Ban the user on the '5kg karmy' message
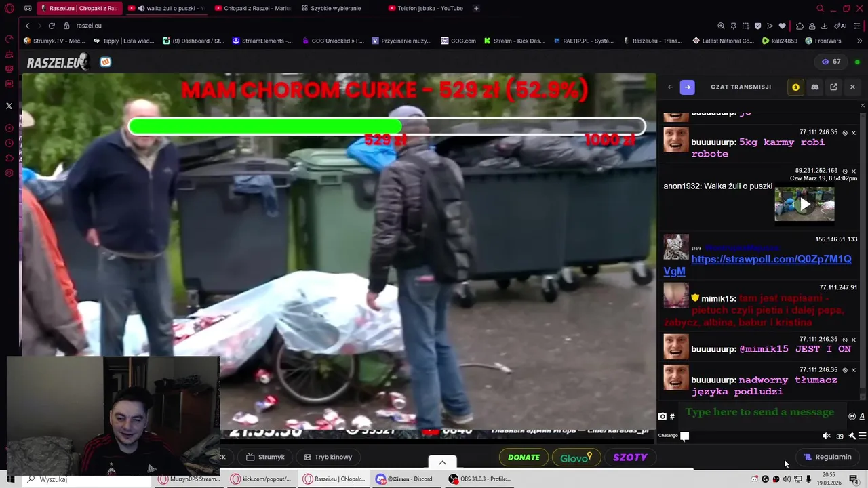The image size is (868, 488). (x=845, y=133)
